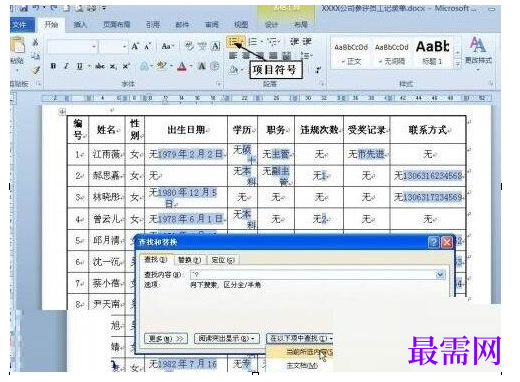Click the Reading Highlight button

(x=227, y=339)
